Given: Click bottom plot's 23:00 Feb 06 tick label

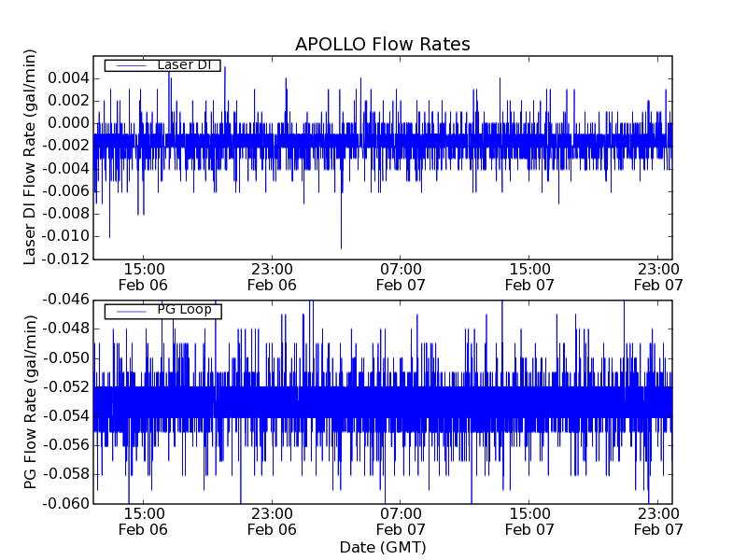Looking at the screenshot, I should 272,521.
